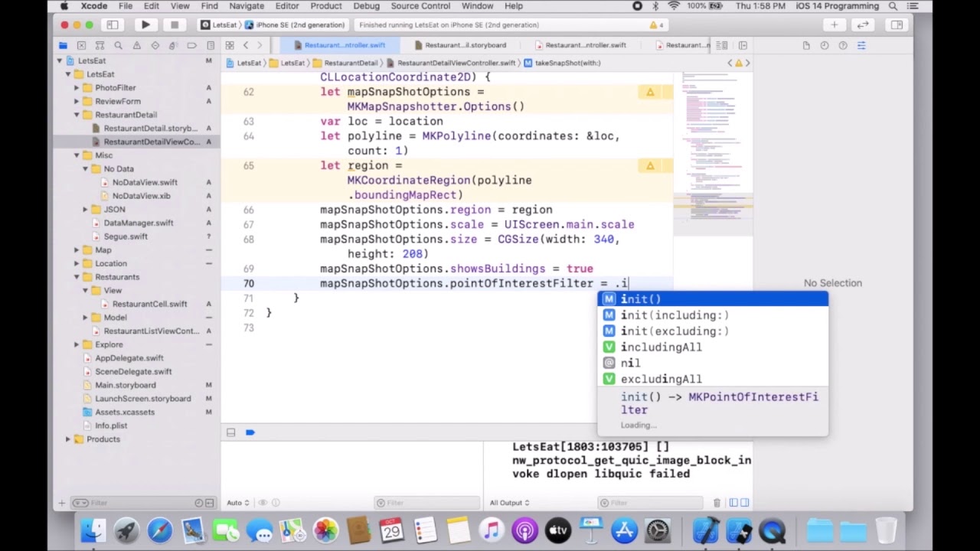Toggle the Inspectors panel at top right
This screenshot has width=980, height=551.
click(x=897, y=24)
